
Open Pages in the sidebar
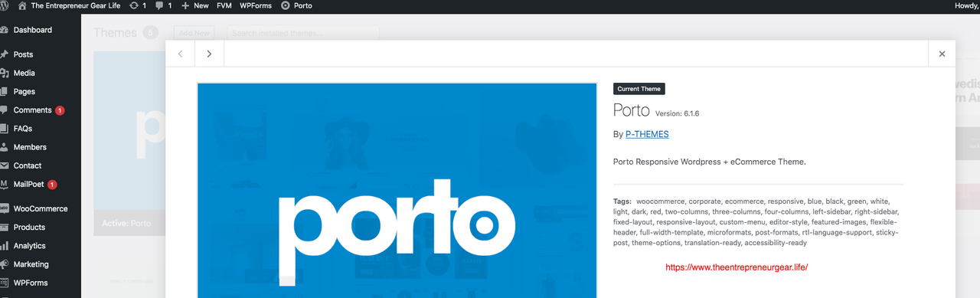(24, 91)
